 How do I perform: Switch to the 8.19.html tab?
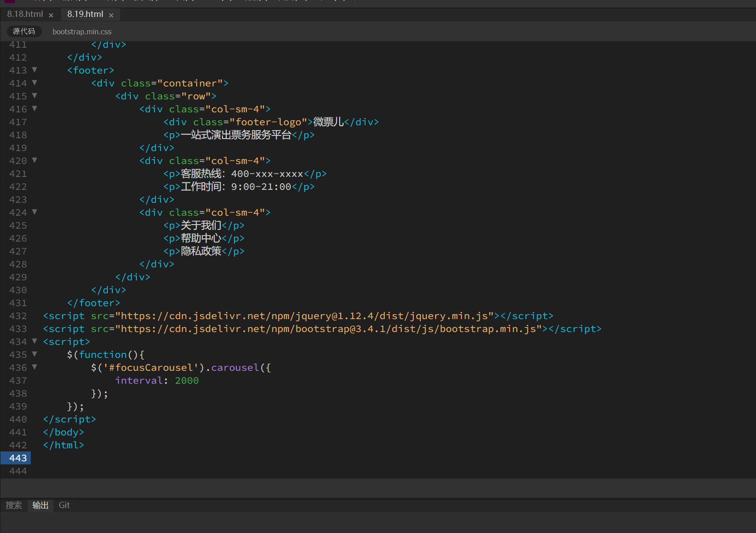(85, 14)
